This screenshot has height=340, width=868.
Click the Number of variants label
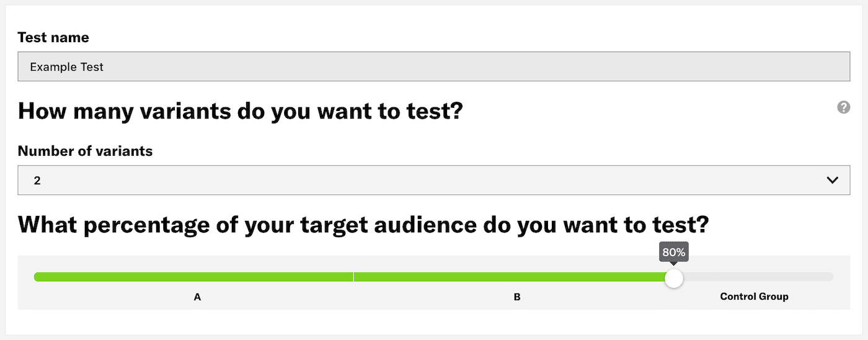pyautogui.click(x=85, y=151)
